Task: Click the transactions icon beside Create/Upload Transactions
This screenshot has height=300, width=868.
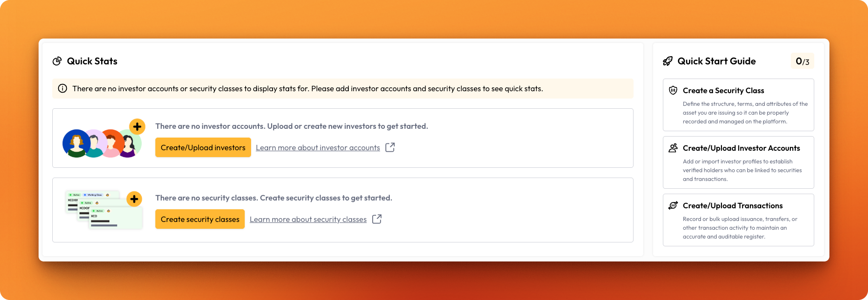Action: pyautogui.click(x=673, y=205)
